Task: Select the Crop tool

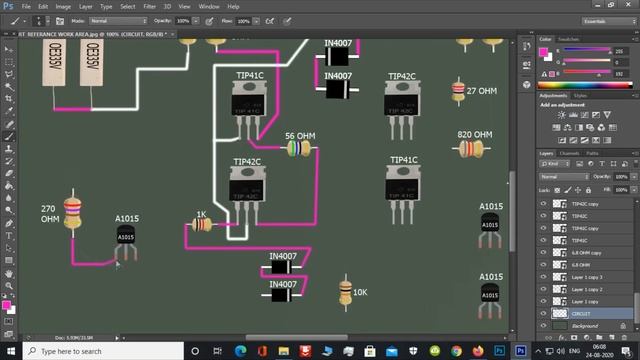Action: point(9,99)
